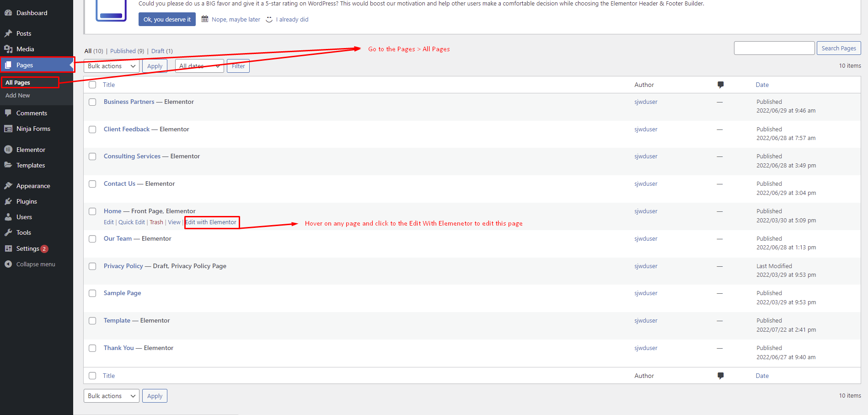
Task: Click the Ninja Forms icon
Action: tap(8, 129)
